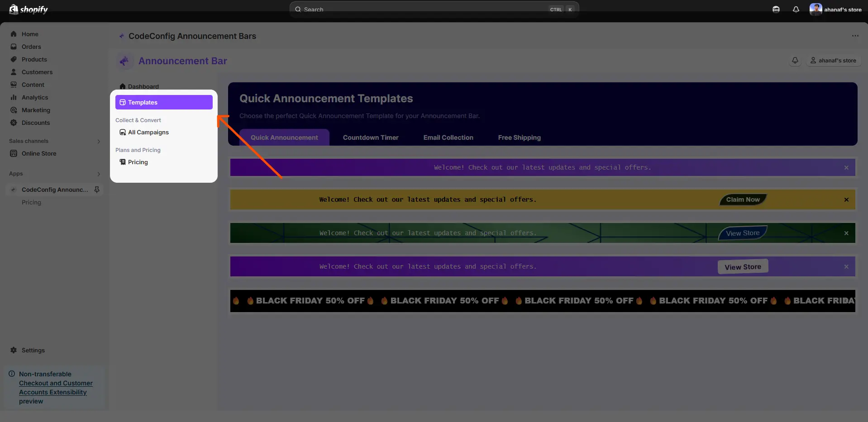The width and height of the screenshot is (868, 422).
Task: Open Checkout and Customer Accounts Extensibility link
Action: pyautogui.click(x=56, y=388)
